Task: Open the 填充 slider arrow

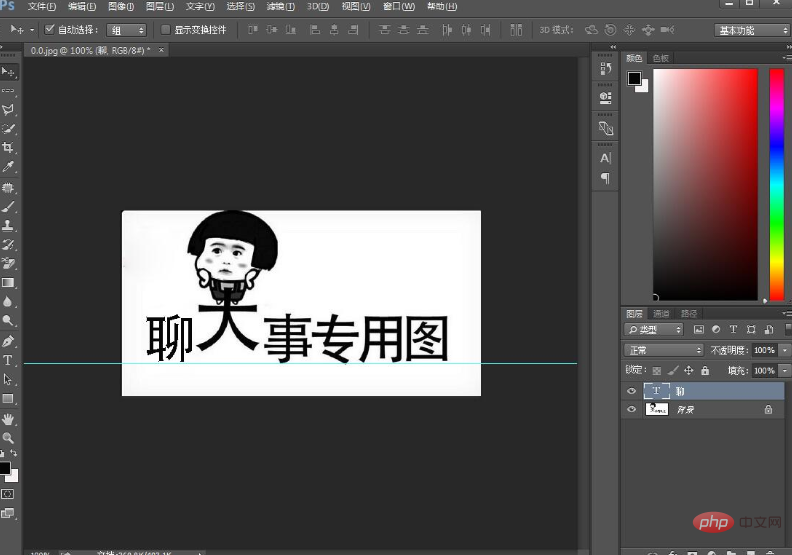Action: tap(785, 371)
